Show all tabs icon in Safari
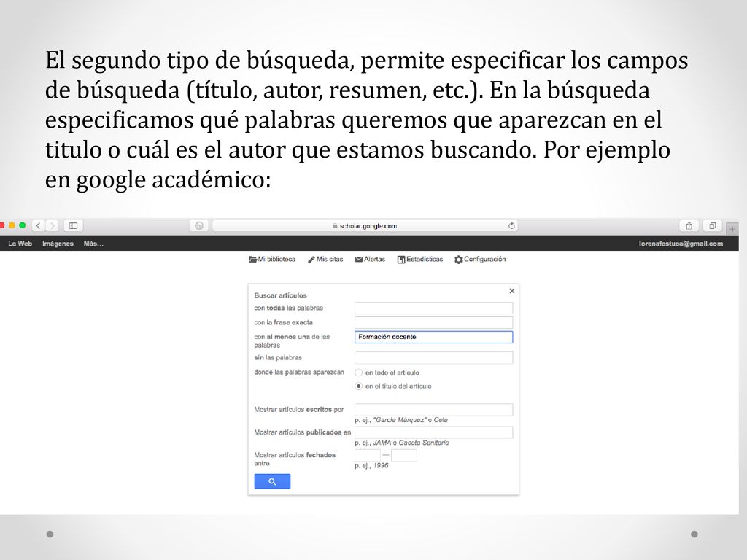 [713, 226]
